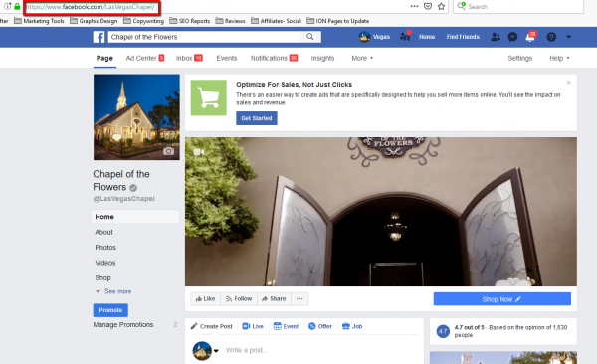This screenshot has width=597, height=364.
Task: Expand the account dropdown arrow in header
Action: point(568,37)
